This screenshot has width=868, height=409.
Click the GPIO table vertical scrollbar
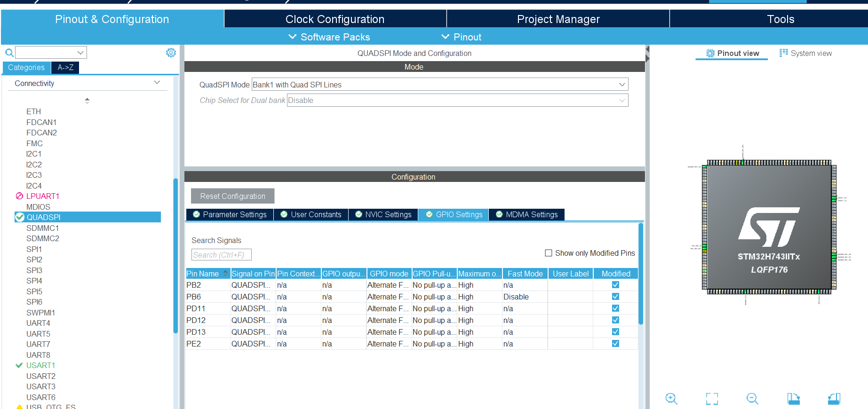click(x=641, y=274)
